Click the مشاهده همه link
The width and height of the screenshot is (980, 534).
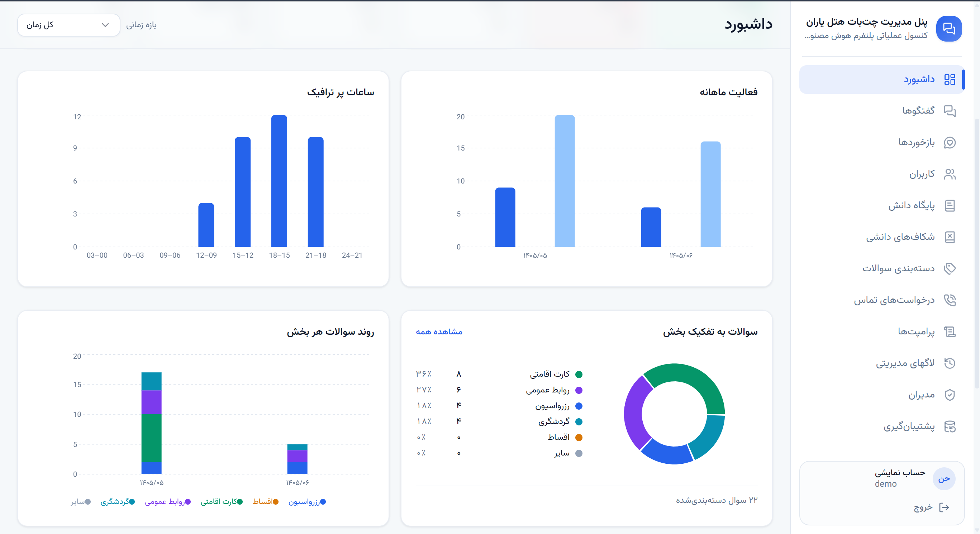(439, 332)
